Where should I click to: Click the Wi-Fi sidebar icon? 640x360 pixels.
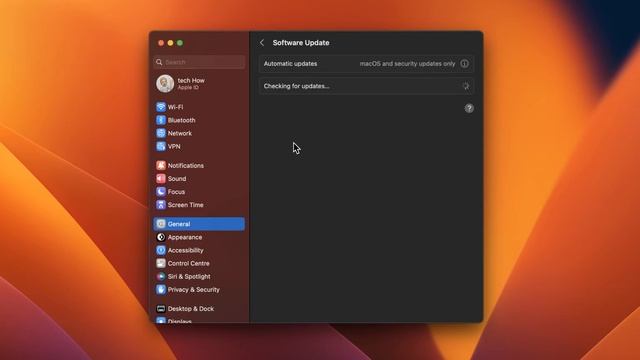(161, 107)
